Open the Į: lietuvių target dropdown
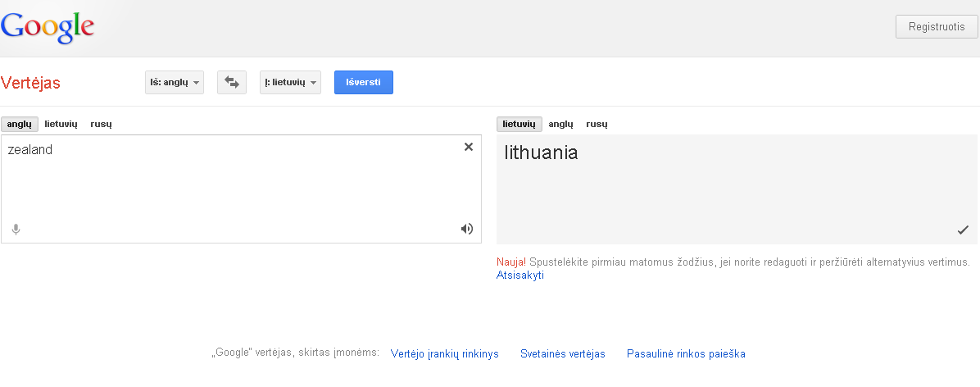This screenshot has width=980, height=387. pos(290,83)
